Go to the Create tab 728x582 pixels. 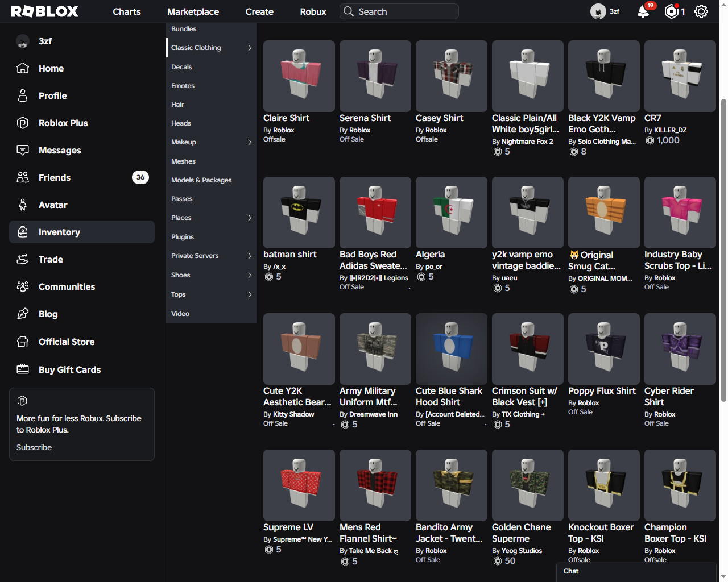259,11
